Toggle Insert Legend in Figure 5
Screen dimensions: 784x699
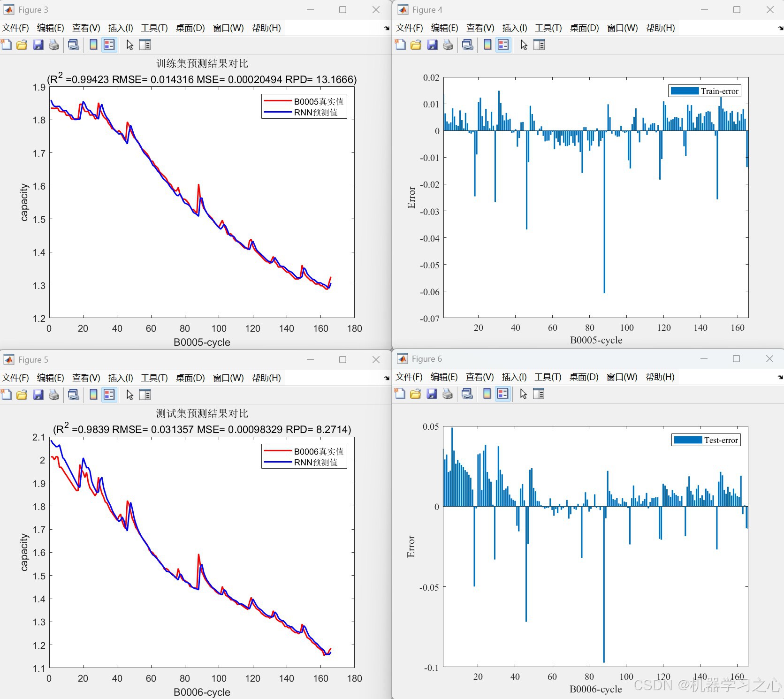tap(109, 395)
